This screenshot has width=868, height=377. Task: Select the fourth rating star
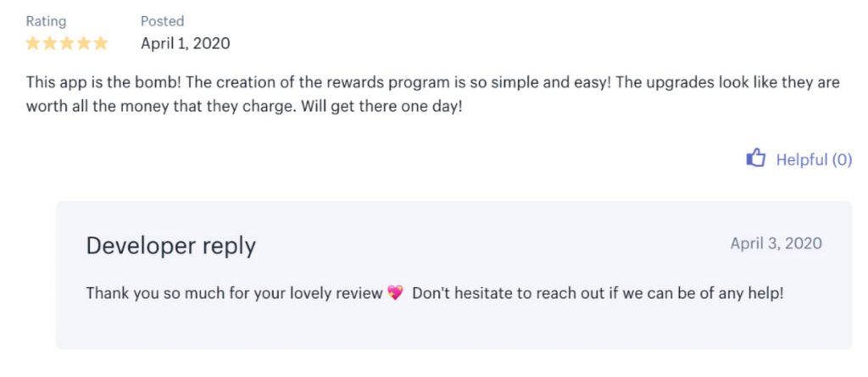tap(84, 43)
